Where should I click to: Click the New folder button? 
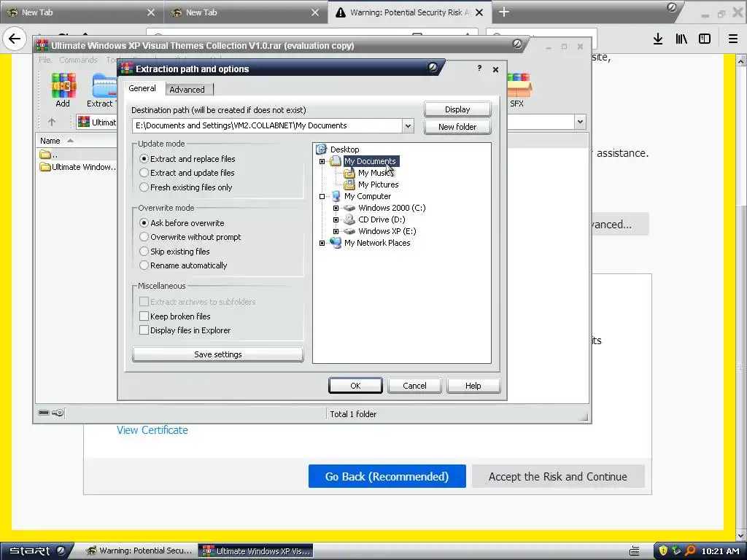457,127
